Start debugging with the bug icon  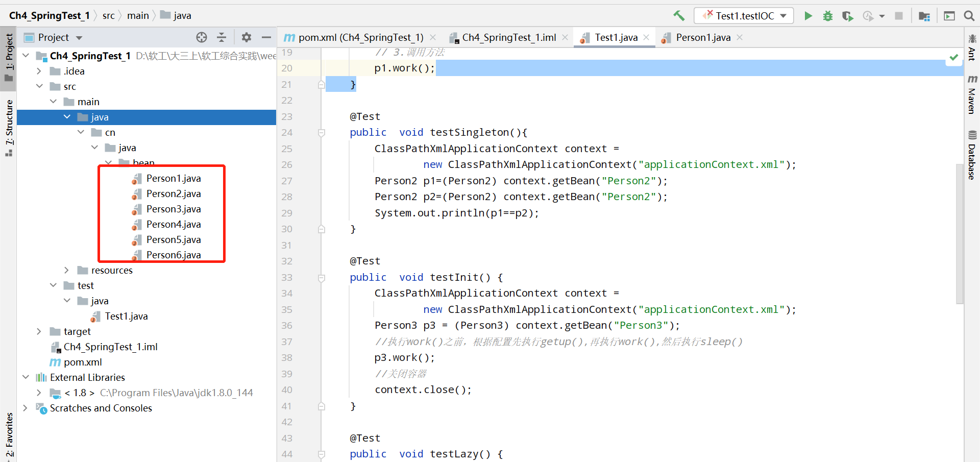pyautogui.click(x=828, y=16)
